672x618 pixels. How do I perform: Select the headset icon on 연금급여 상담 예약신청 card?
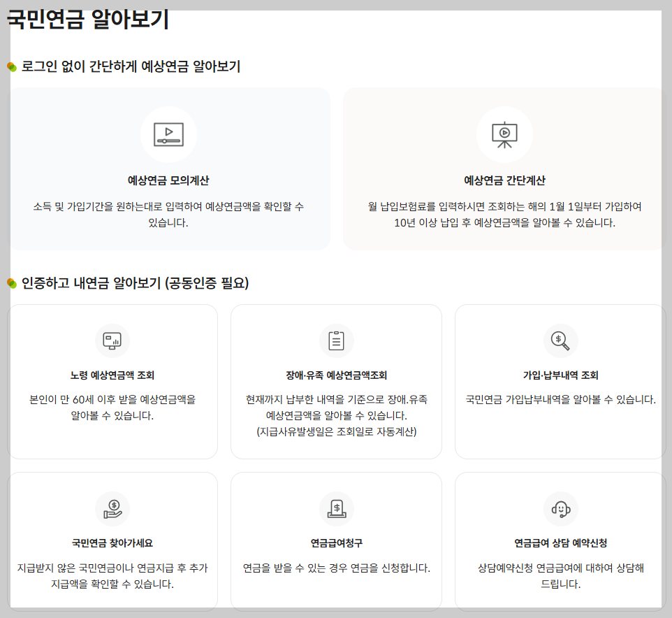coord(560,508)
